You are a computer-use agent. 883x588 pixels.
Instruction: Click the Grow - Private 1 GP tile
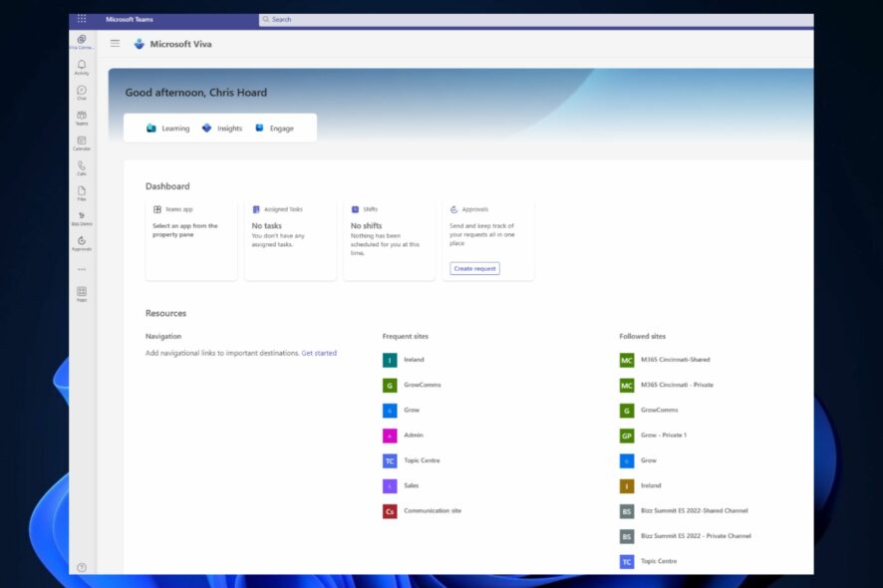627,436
